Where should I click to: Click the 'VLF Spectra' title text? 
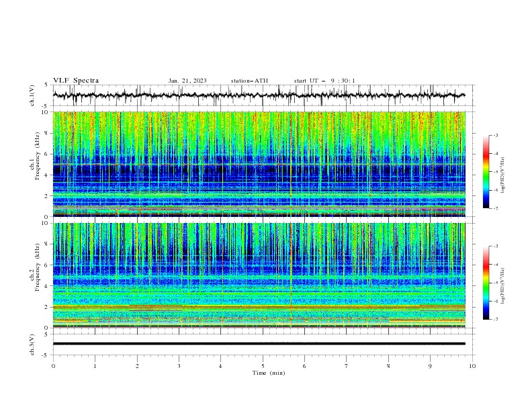point(76,81)
